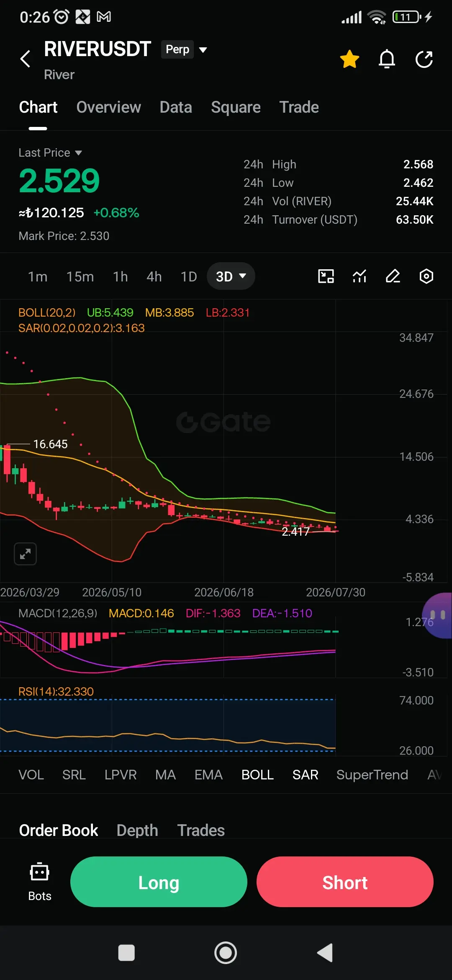Toggle the yellow favorite star
Screen dimensions: 452x980
click(349, 59)
